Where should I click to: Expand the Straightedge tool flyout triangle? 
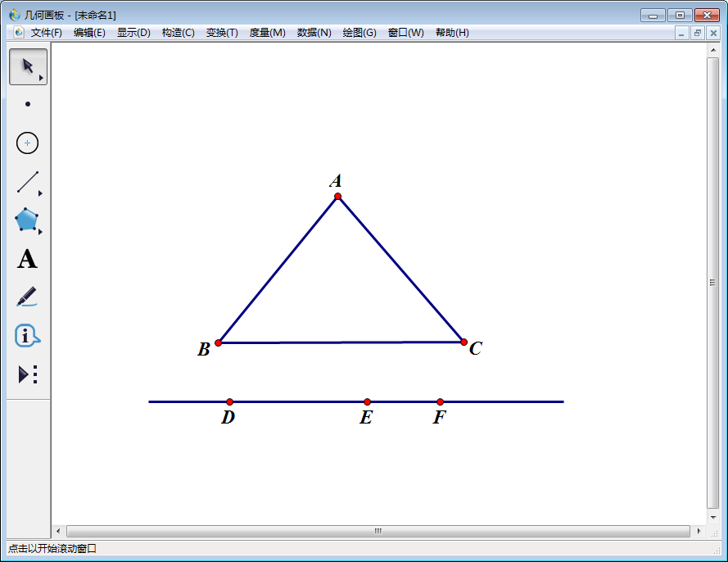[40, 193]
